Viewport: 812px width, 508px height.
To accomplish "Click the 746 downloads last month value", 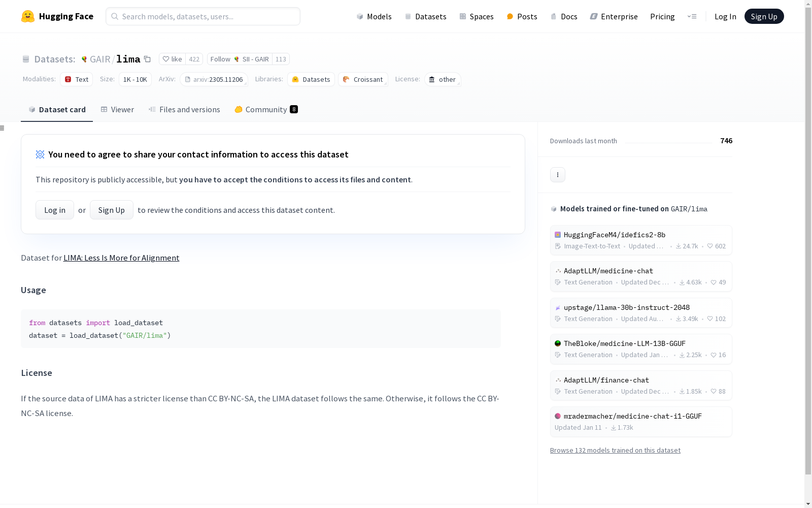I will coord(726,141).
